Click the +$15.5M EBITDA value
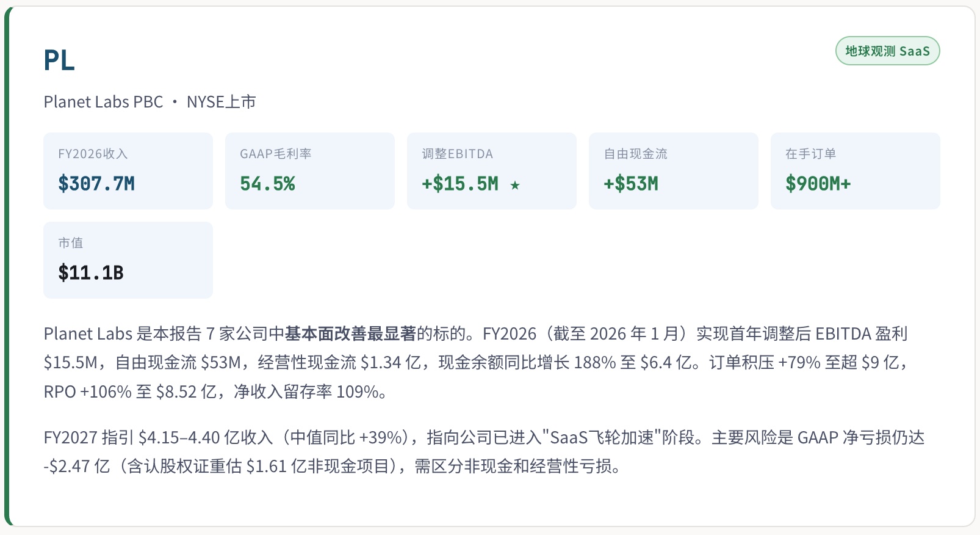Screen dimensions: 980x535 coord(460,184)
